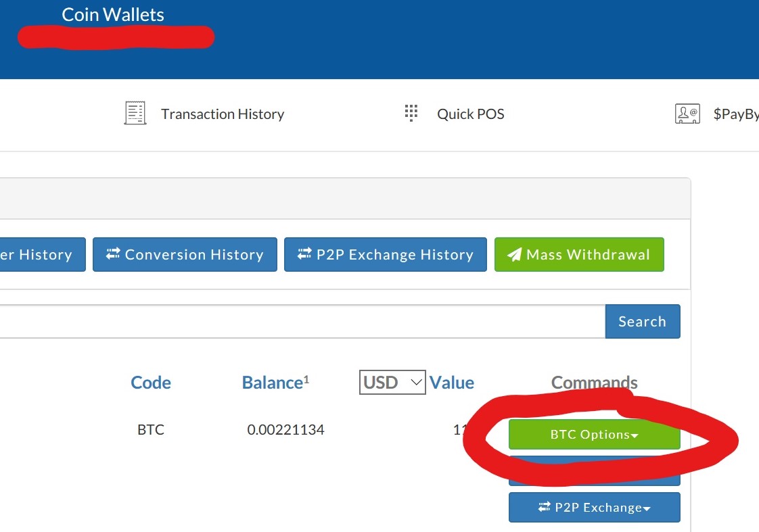Click the $PayBy contact card icon
The image size is (759, 532).
pyautogui.click(x=687, y=114)
